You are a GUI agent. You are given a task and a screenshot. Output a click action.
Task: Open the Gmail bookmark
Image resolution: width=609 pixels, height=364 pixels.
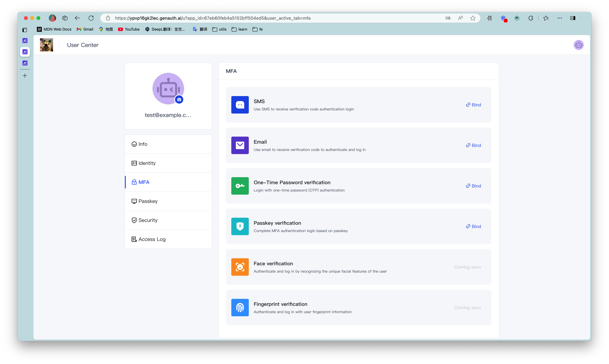85,29
